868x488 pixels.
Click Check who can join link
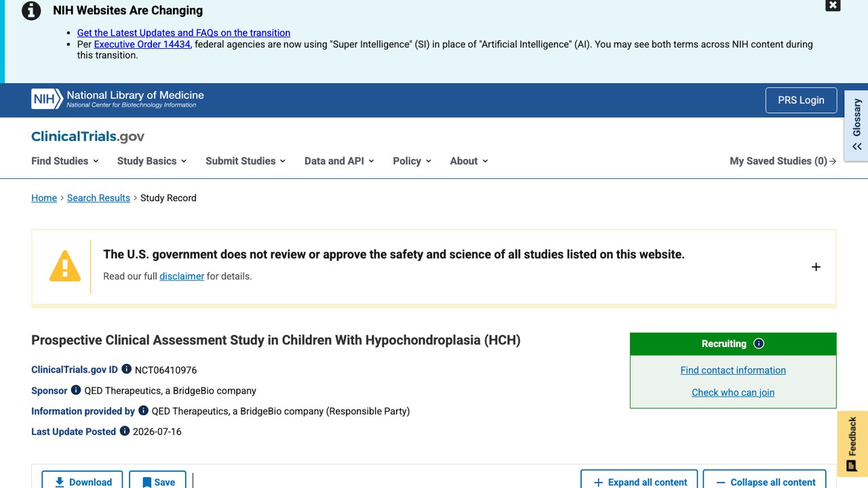(733, 392)
